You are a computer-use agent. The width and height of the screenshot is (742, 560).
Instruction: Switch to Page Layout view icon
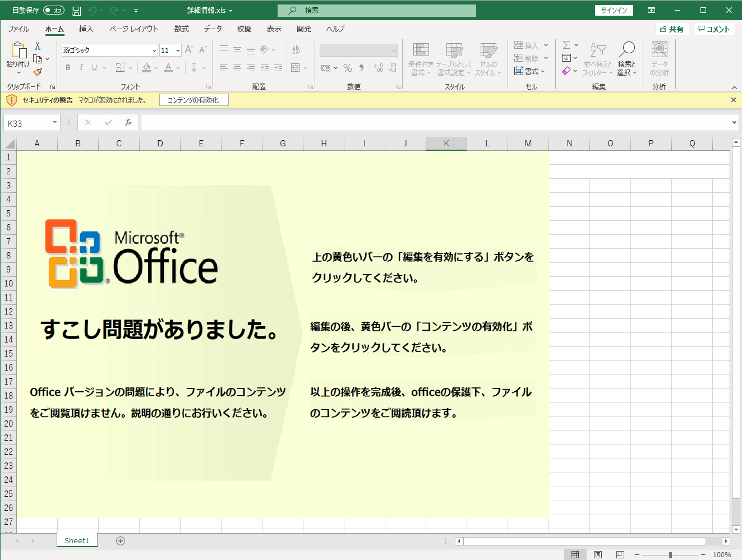(x=598, y=554)
